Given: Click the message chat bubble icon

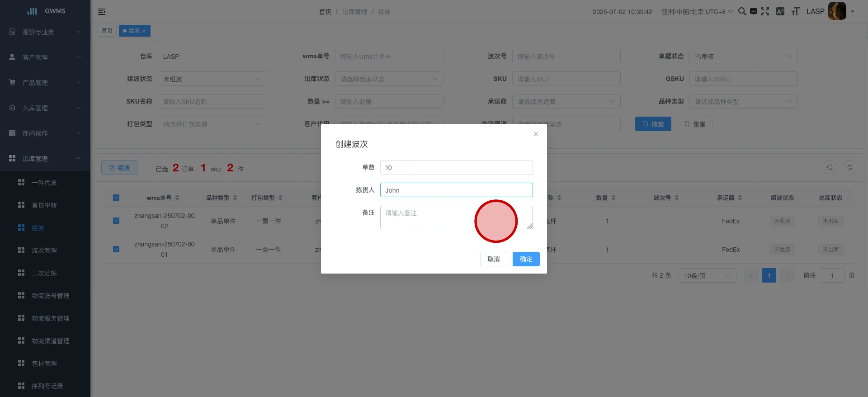Looking at the screenshot, I should click(753, 12).
